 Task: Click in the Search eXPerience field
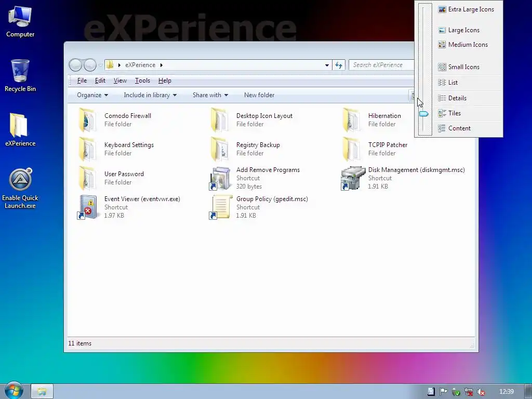(x=381, y=65)
